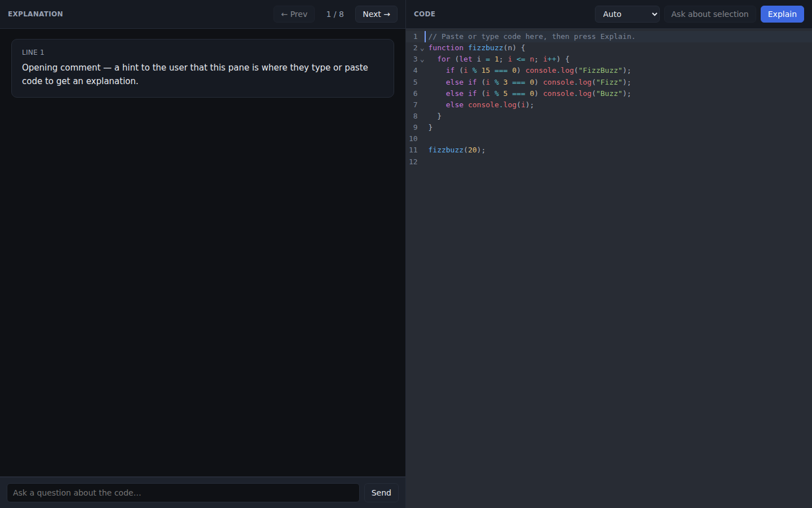Collapse the fizzbuzz function fold arrow on line 2
812x508 pixels.
(422, 49)
